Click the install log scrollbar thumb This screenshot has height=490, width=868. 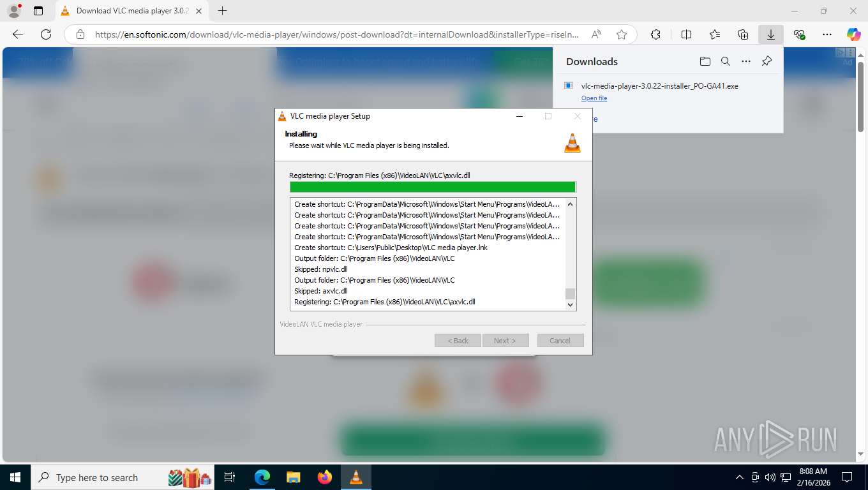pyautogui.click(x=571, y=293)
